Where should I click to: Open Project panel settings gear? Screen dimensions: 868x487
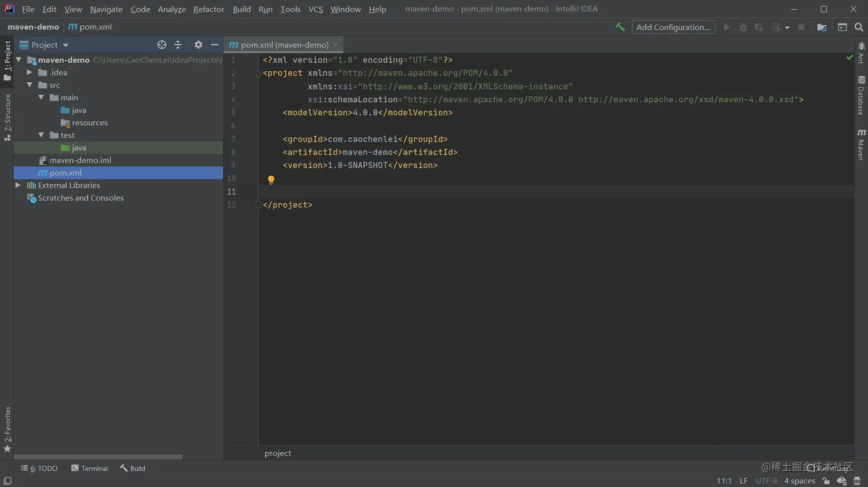click(198, 45)
